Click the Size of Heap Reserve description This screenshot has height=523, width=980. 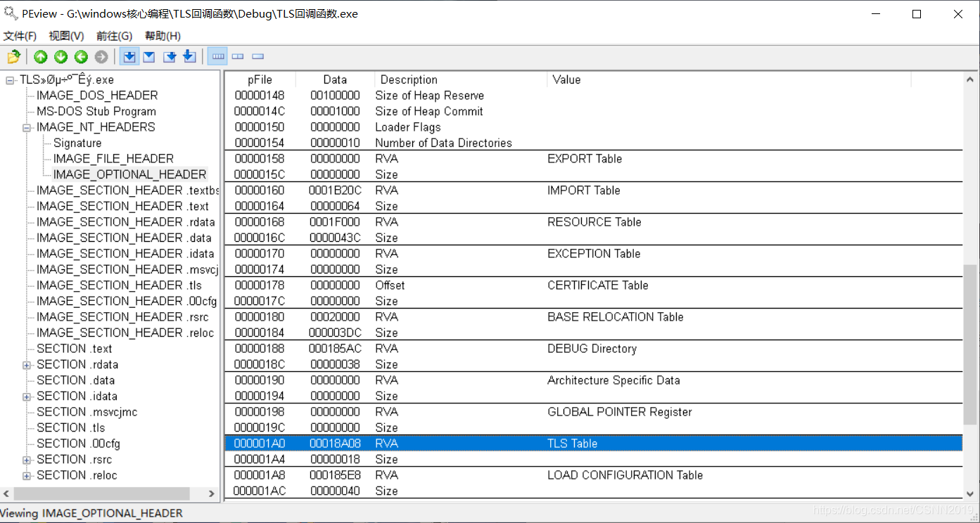(x=430, y=96)
